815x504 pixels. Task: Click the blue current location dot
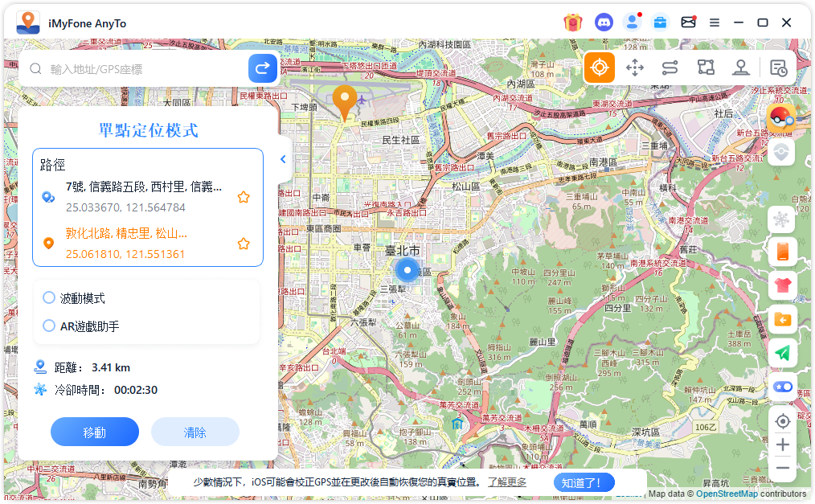pyautogui.click(x=407, y=270)
